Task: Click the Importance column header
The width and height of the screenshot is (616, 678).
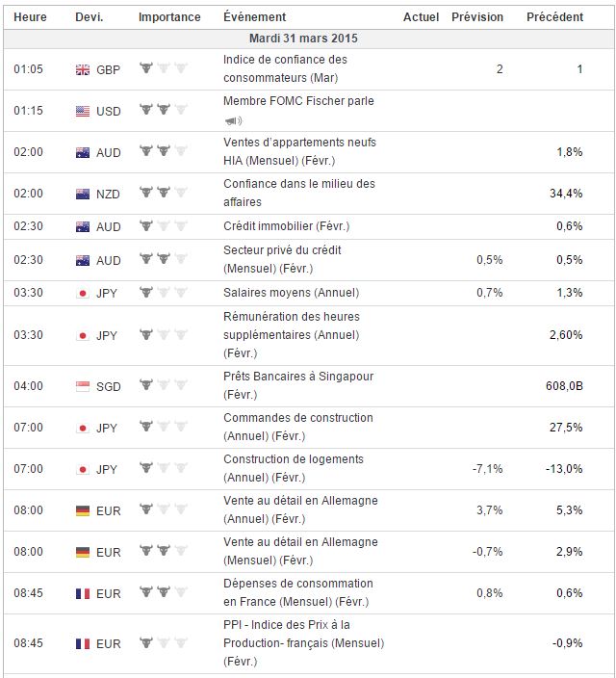Action: (169, 17)
